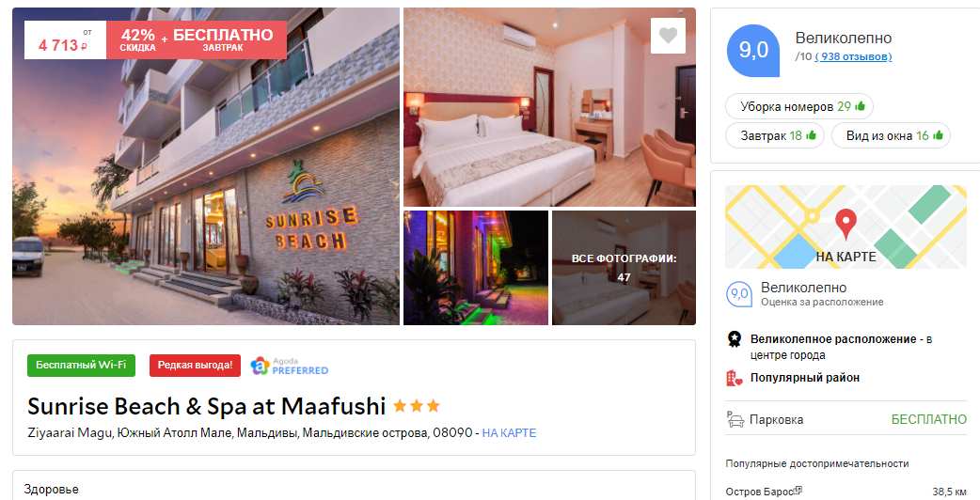Viewport: 980px width, 500px height.
Task: Click the 9,0 location score bubble icon
Action: point(739,294)
